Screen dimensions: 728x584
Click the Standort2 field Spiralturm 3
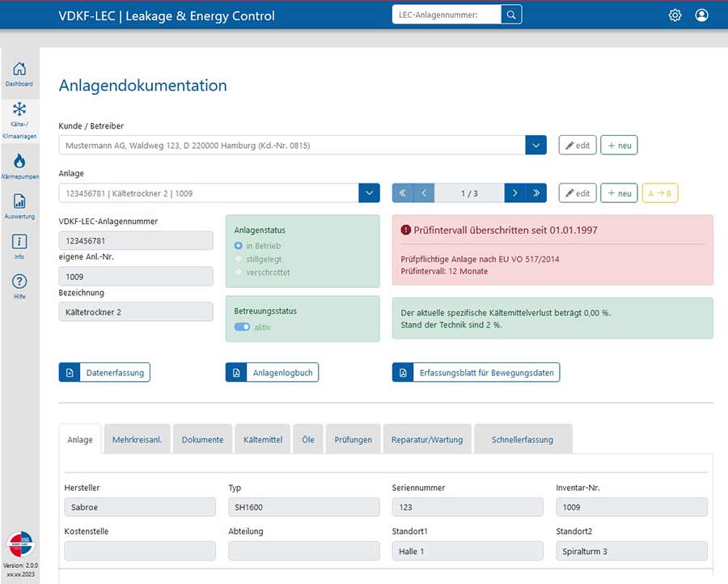[x=632, y=551]
